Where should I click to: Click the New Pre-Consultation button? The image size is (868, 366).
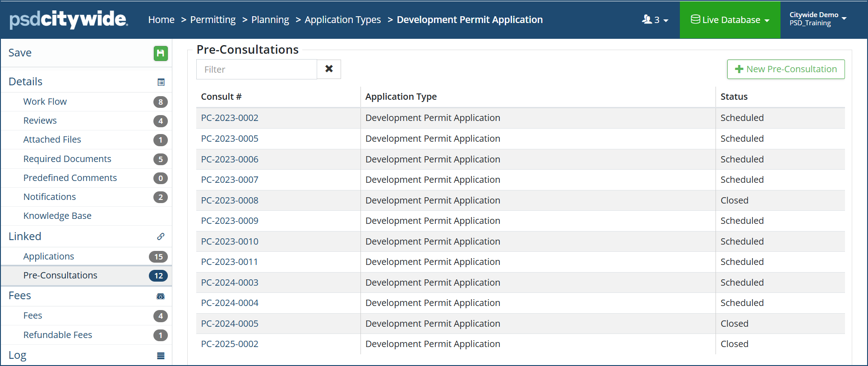pos(785,69)
